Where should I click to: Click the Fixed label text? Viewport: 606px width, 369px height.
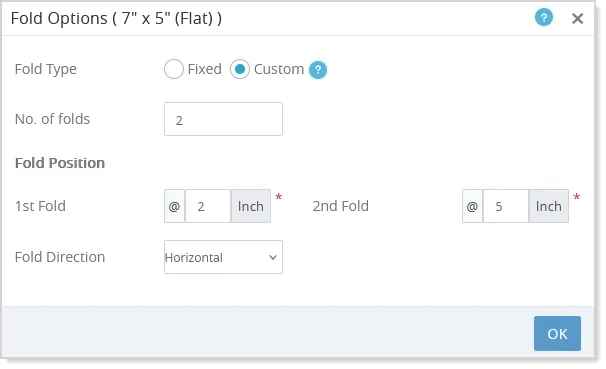tap(204, 69)
